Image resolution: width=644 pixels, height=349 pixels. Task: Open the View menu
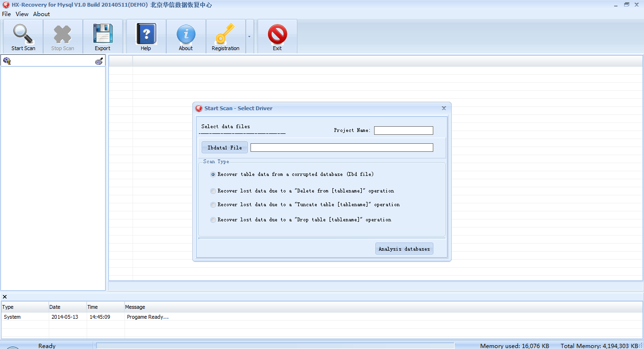[x=22, y=14]
